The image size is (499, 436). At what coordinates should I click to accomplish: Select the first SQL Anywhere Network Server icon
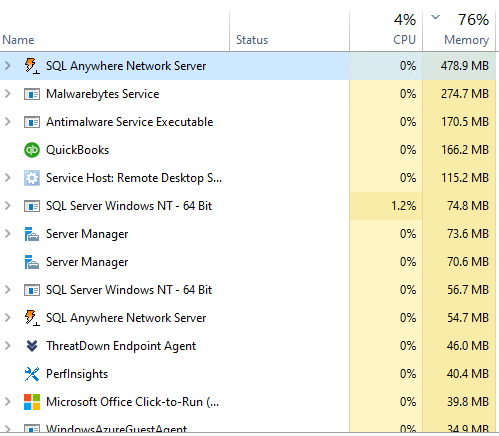coord(32,66)
